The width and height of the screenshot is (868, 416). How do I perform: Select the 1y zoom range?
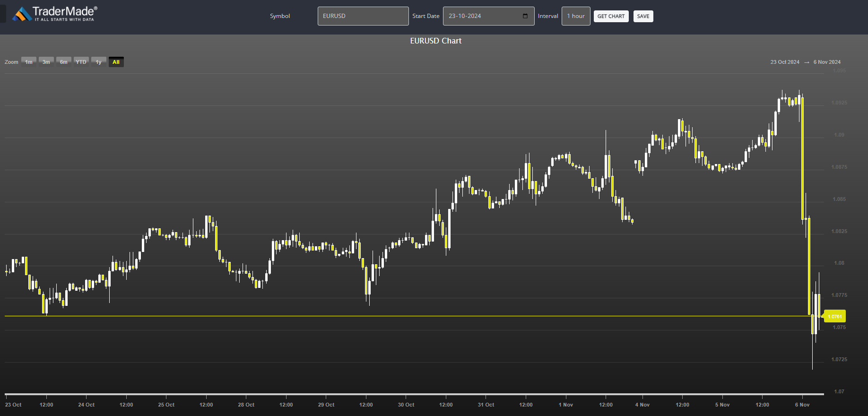click(x=99, y=62)
